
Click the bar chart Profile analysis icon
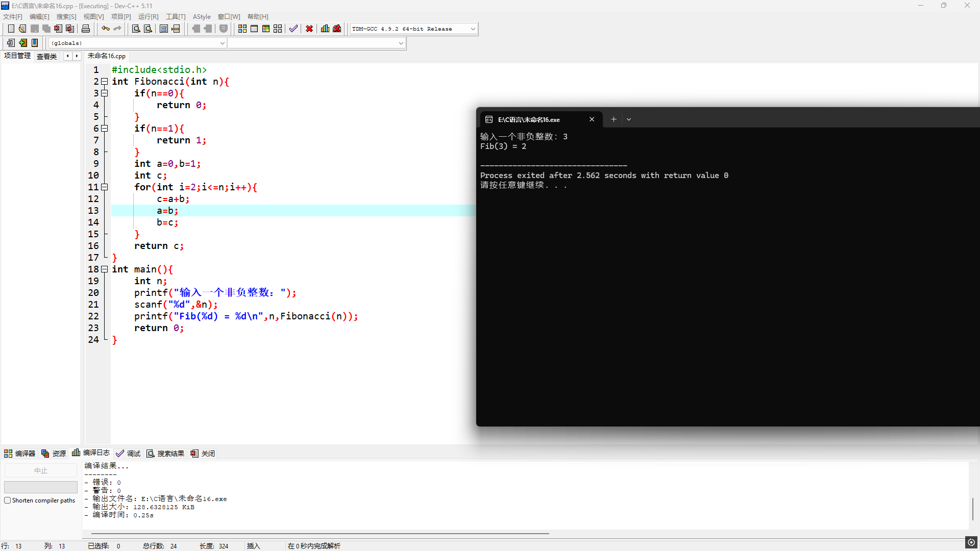pos(325,29)
